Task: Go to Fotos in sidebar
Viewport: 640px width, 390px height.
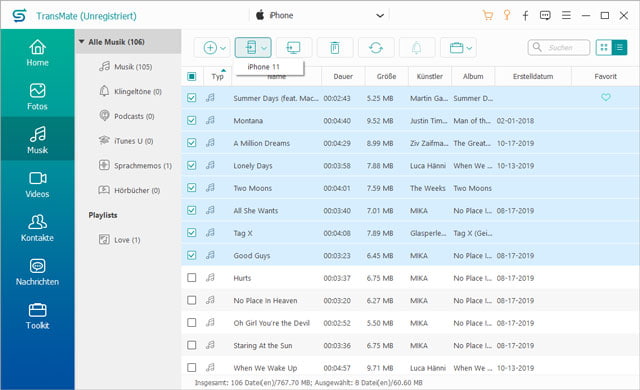Action: (x=37, y=97)
